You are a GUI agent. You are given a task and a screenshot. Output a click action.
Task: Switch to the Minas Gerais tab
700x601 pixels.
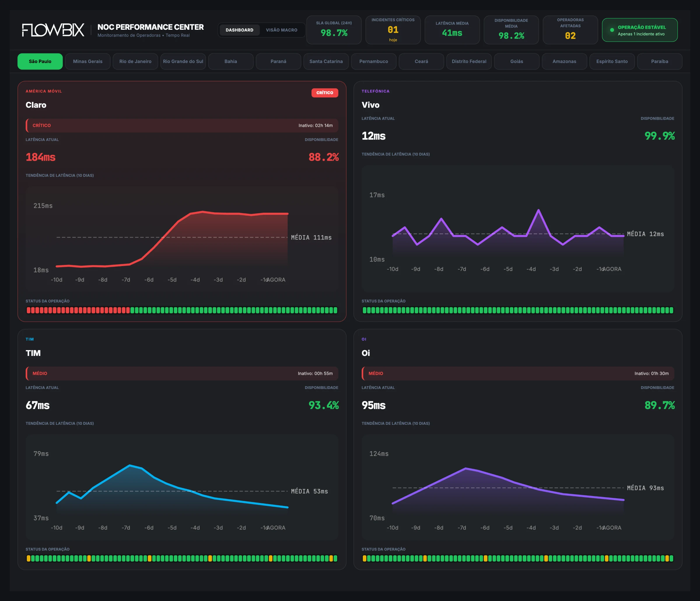point(88,62)
